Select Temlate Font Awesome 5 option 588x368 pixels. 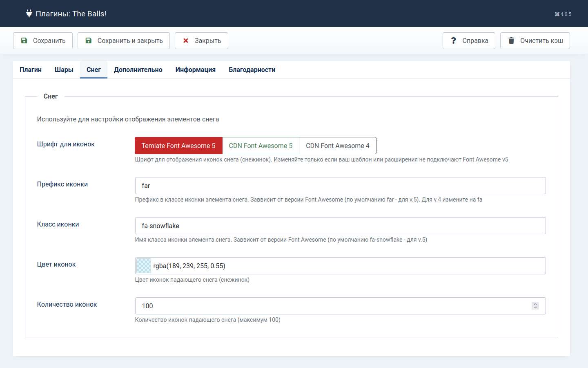pos(178,146)
